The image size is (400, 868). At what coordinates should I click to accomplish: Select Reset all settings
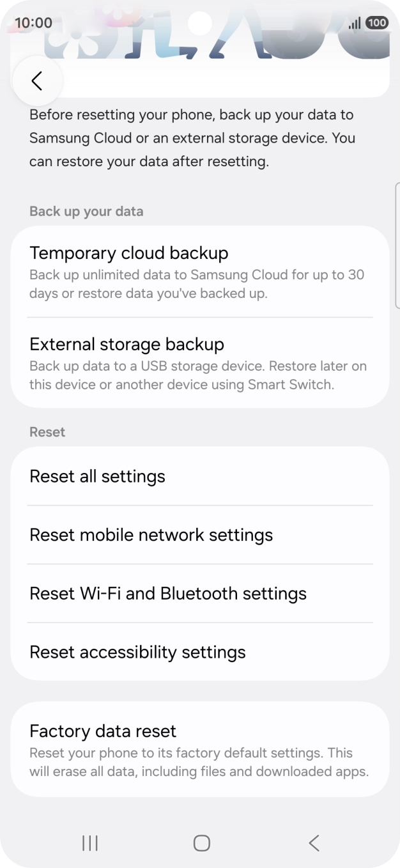pyautogui.click(x=200, y=476)
